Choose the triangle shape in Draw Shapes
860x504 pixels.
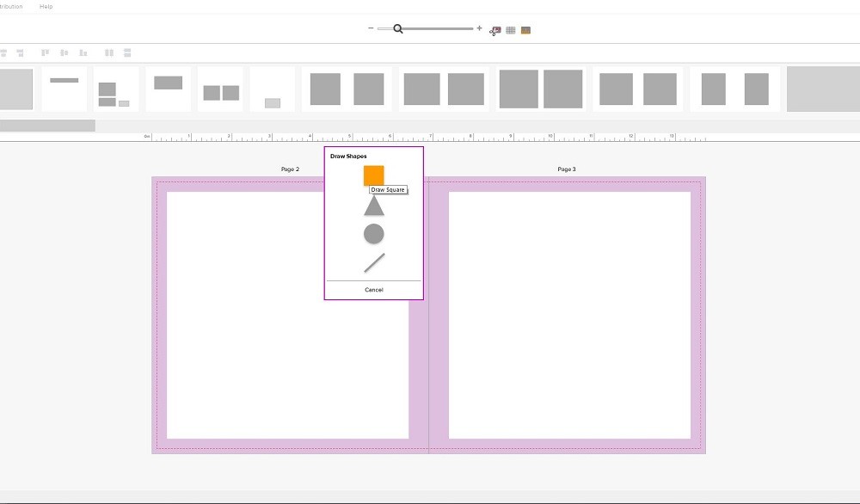click(373, 206)
